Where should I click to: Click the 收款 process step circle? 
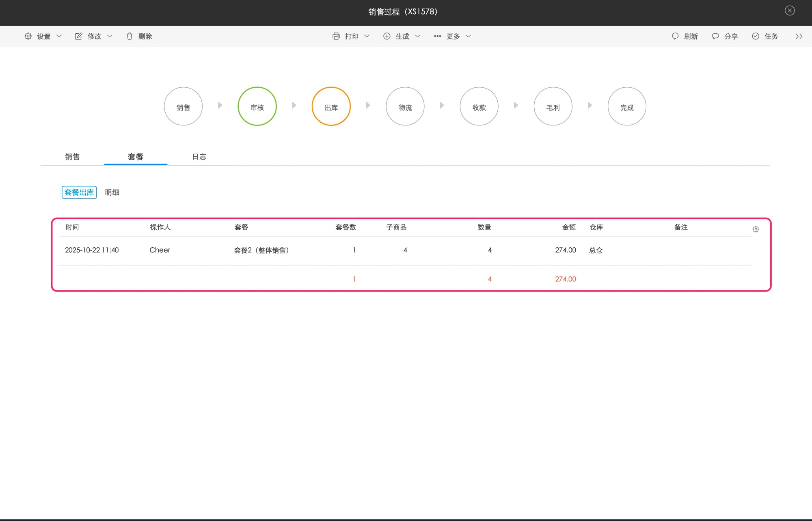pyautogui.click(x=479, y=106)
